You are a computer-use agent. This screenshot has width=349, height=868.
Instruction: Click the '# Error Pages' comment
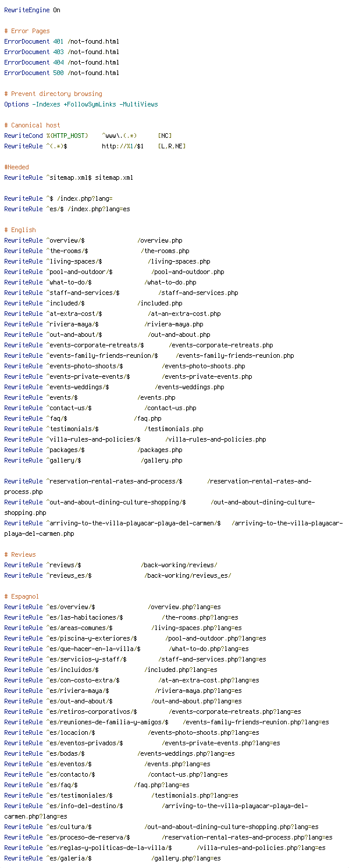pyautogui.click(x=27, y=31)
